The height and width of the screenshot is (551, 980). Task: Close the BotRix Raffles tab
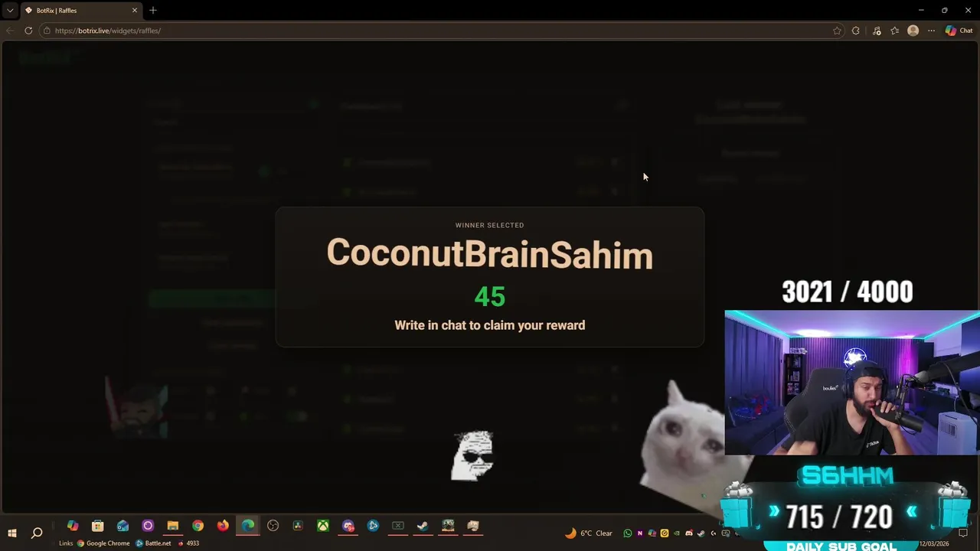coord(135,11)
